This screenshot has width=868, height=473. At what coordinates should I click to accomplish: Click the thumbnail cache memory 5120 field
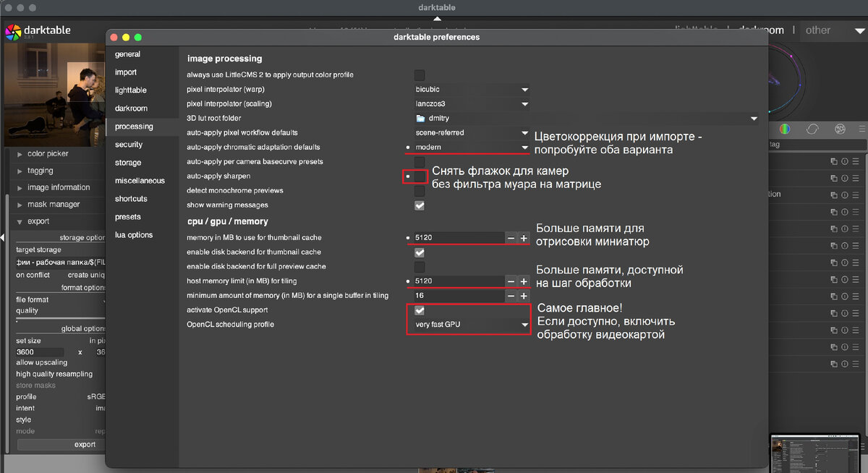pos(459,238)
